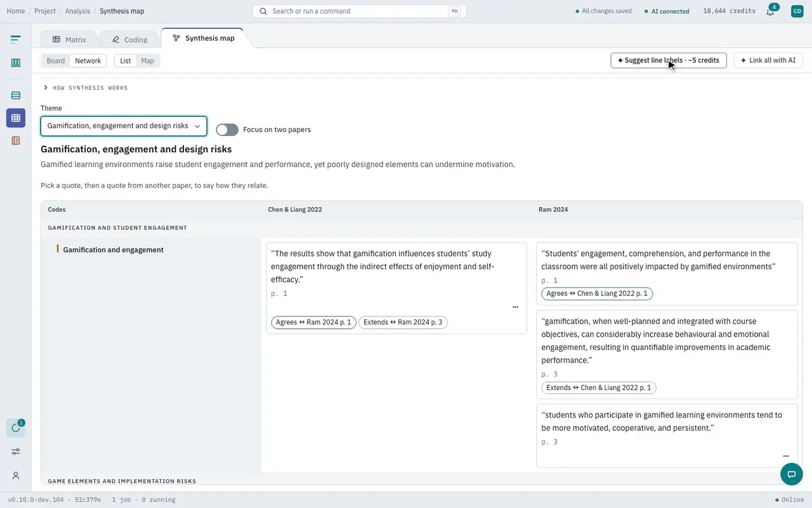Open the library icon in the sidebar
Viewport: 812px width, 508px height.
coord(16,63)
